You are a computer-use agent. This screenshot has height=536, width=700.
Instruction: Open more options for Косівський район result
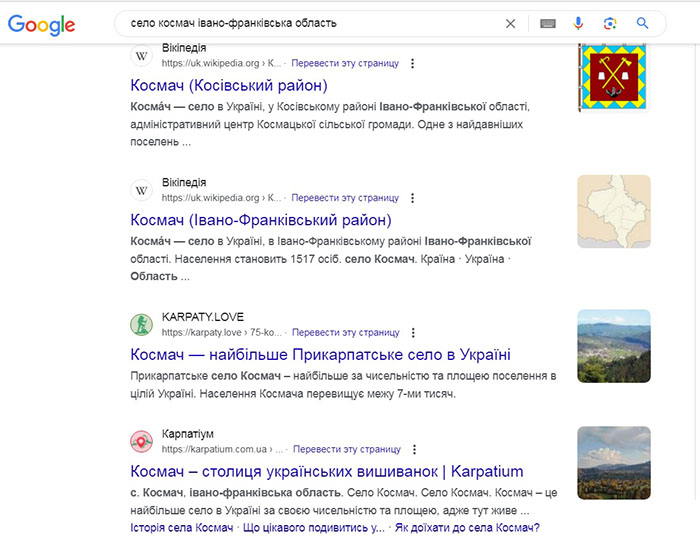click(412, 64)
